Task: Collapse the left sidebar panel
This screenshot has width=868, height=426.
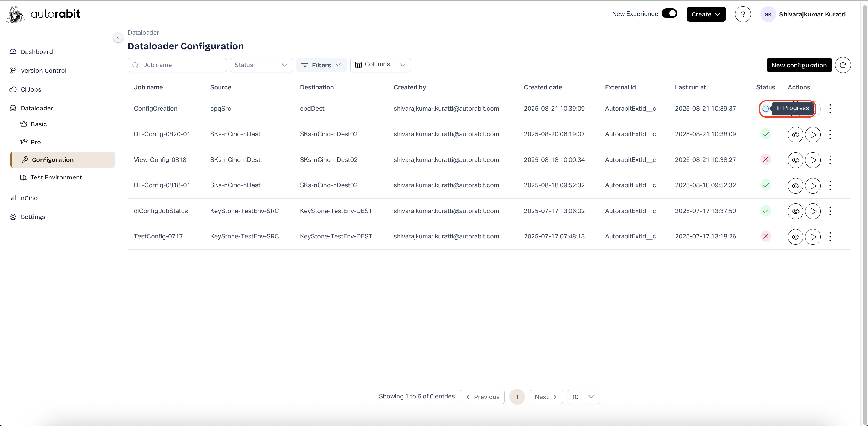Action: 118,37
